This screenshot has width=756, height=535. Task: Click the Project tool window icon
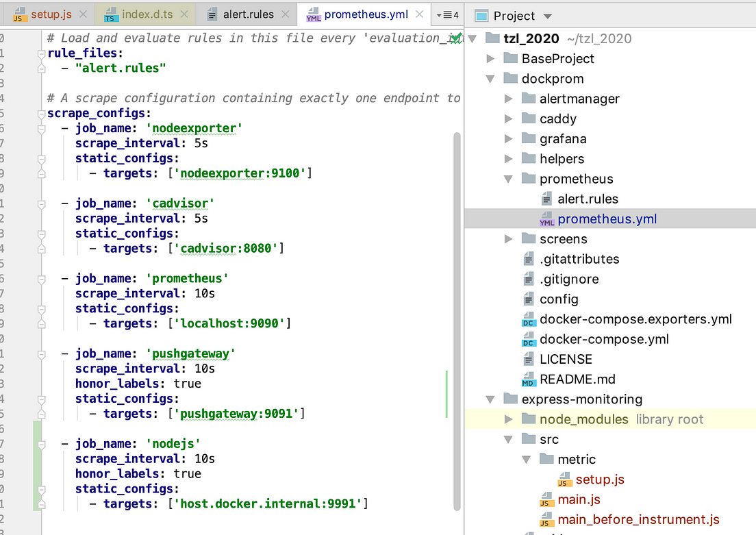coord(481,16)
